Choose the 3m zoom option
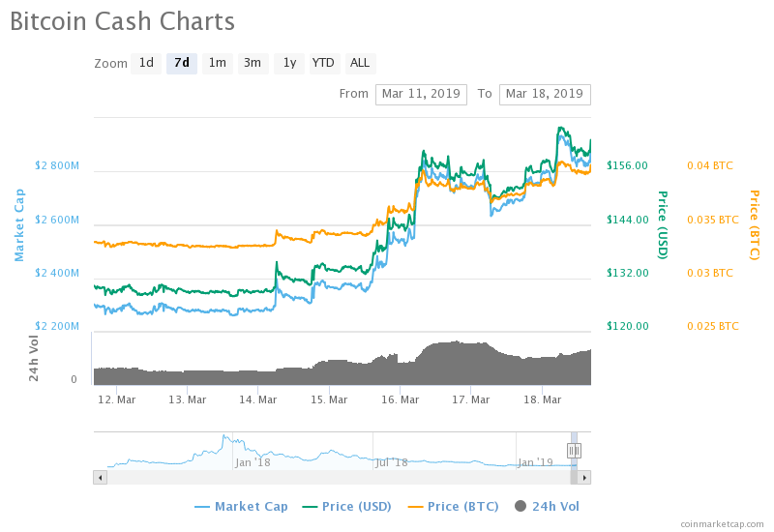This screenshot has height=532, width=774. point(253,63)
